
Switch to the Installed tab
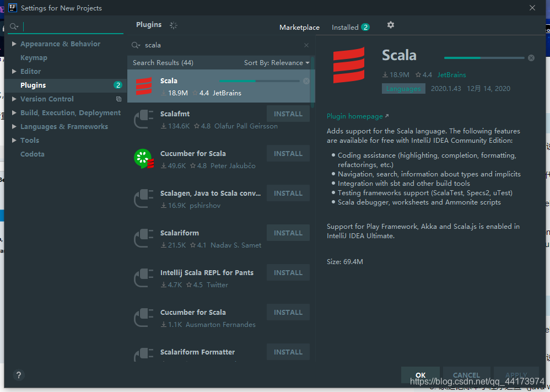(351, 28)
